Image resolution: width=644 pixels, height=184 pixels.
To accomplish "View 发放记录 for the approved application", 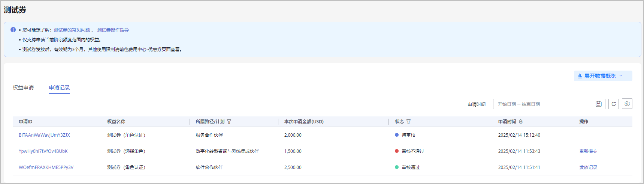I will click(588, 167).
